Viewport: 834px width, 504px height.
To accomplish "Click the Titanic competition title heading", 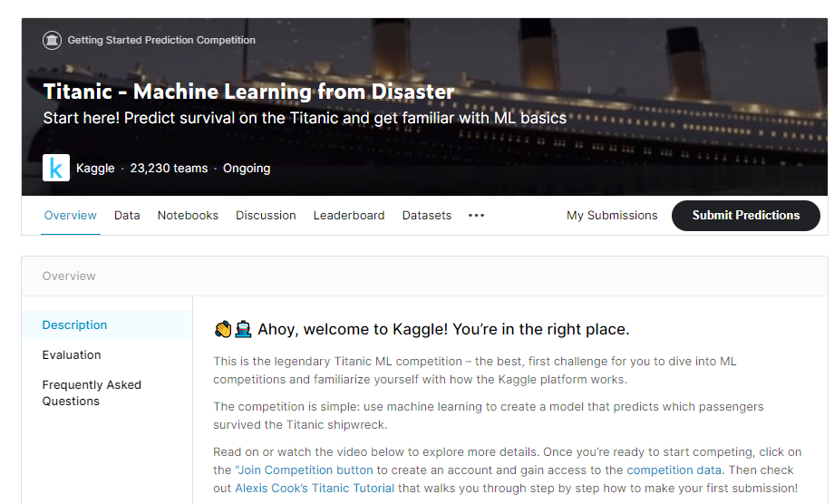I will point(249,92).
